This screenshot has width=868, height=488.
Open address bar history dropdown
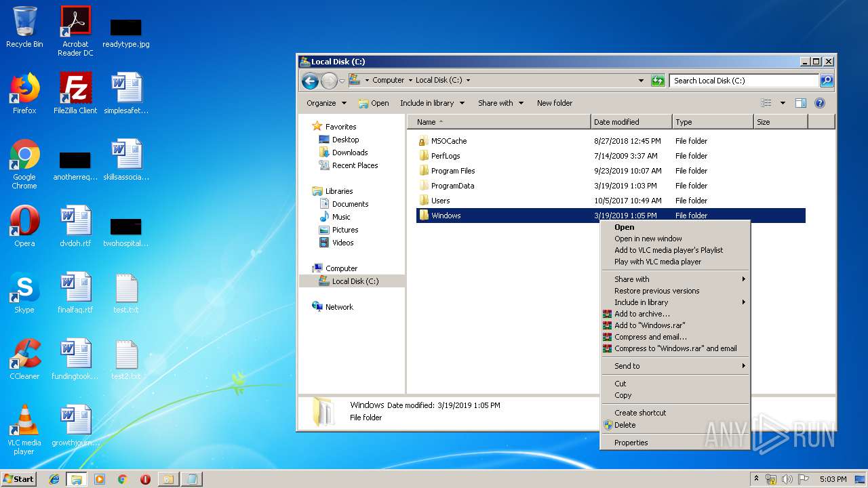pos(642,80)
